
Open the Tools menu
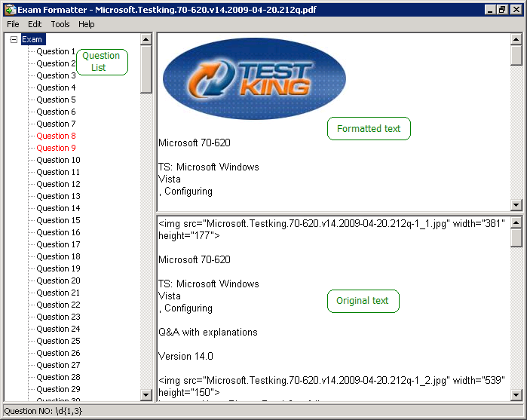pos(60,24)
